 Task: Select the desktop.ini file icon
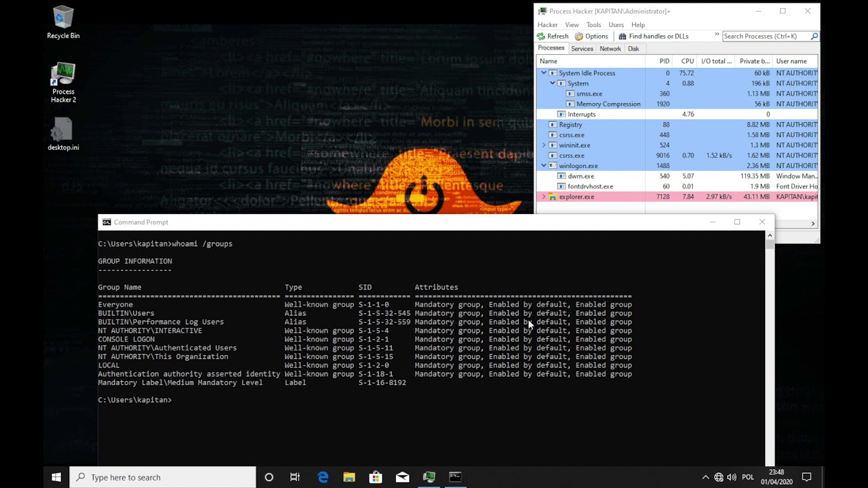pos(63,134)
